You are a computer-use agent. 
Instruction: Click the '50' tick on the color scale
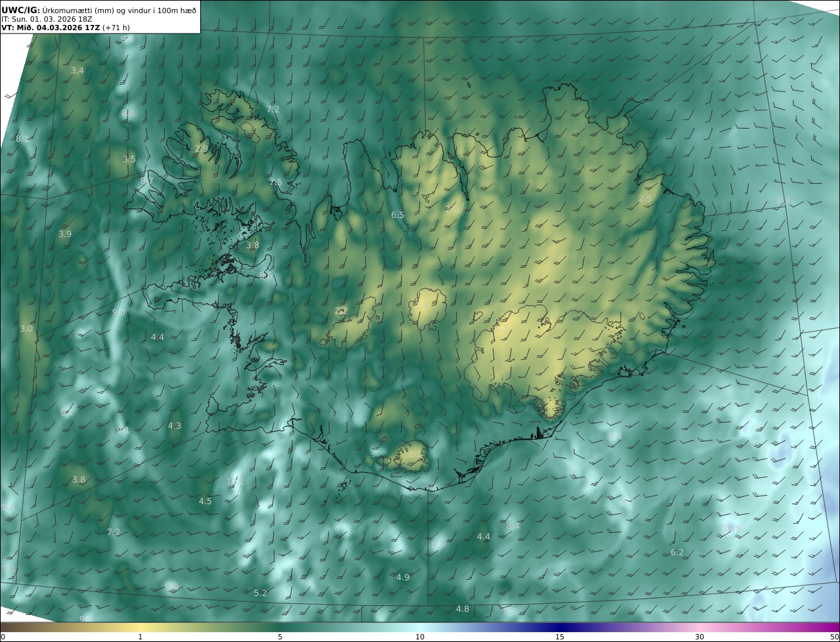pyautogui.click(x=835, y=637)
